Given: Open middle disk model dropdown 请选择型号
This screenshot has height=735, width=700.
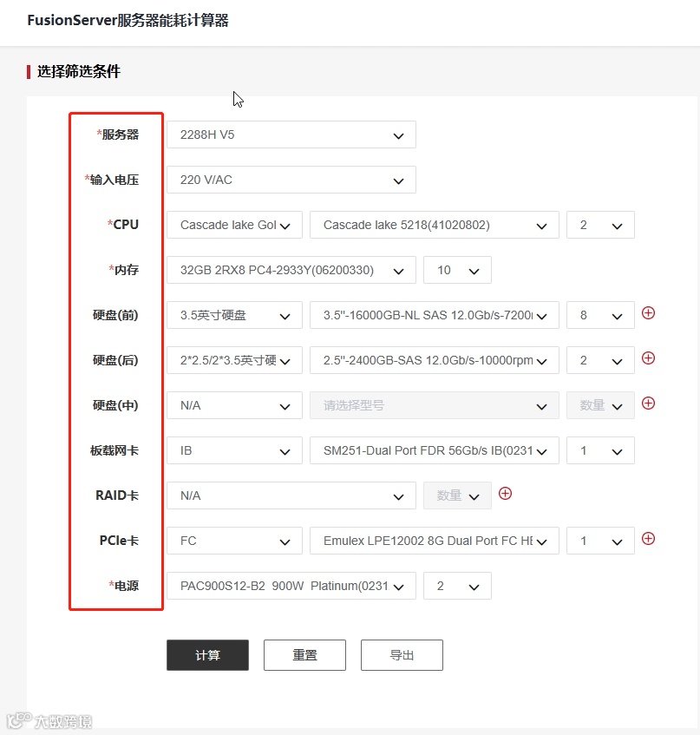Looking at the screenshot, I should [435, 405].
